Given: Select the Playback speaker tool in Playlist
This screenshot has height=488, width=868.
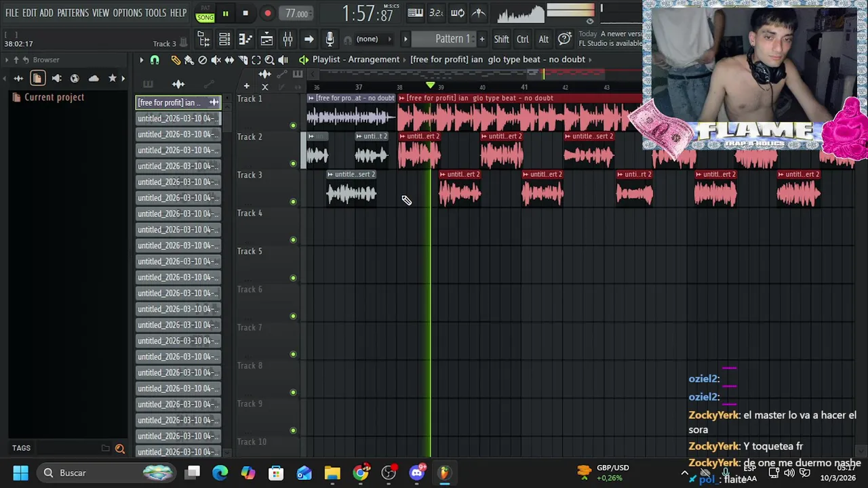Looking at the screenshot, I should (283, 60).
